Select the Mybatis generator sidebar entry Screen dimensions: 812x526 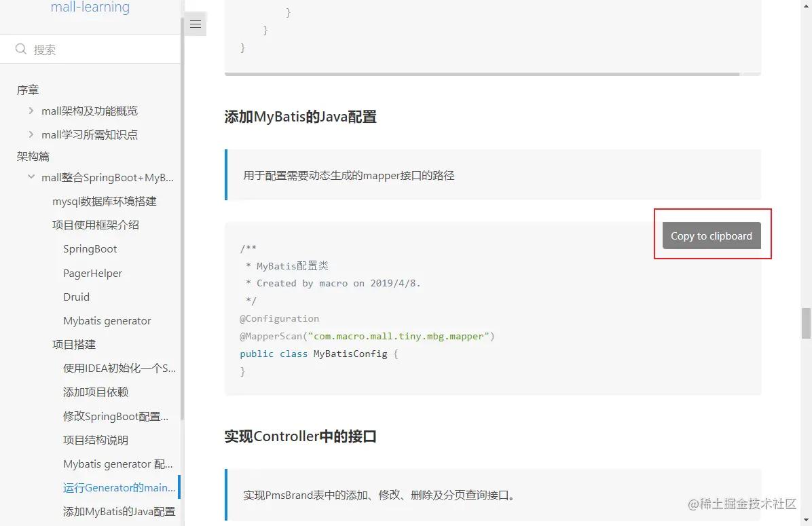[x=107, y=320]
